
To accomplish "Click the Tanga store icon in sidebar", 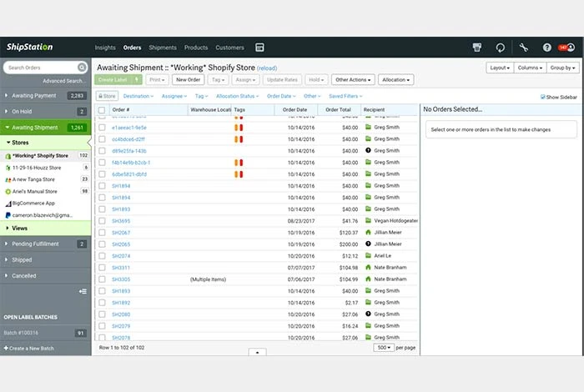I will 8,180.
